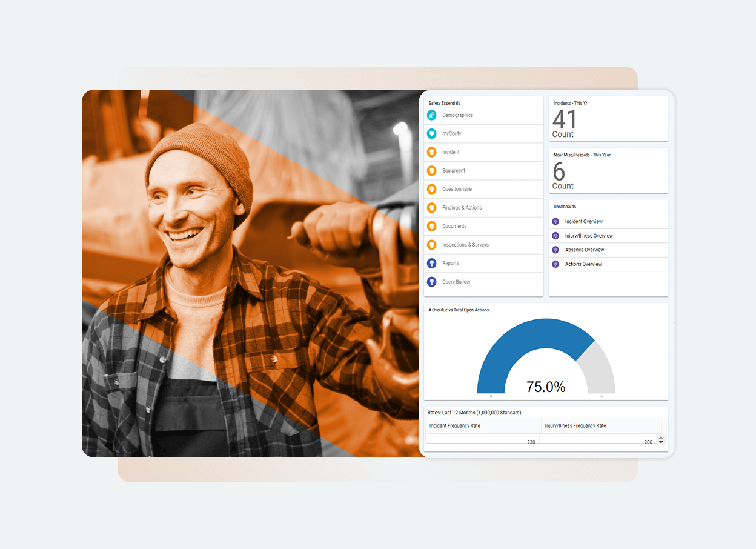The image size is (756, 549).
Task: Click the myCority heart icon
Action: point(431,134)
